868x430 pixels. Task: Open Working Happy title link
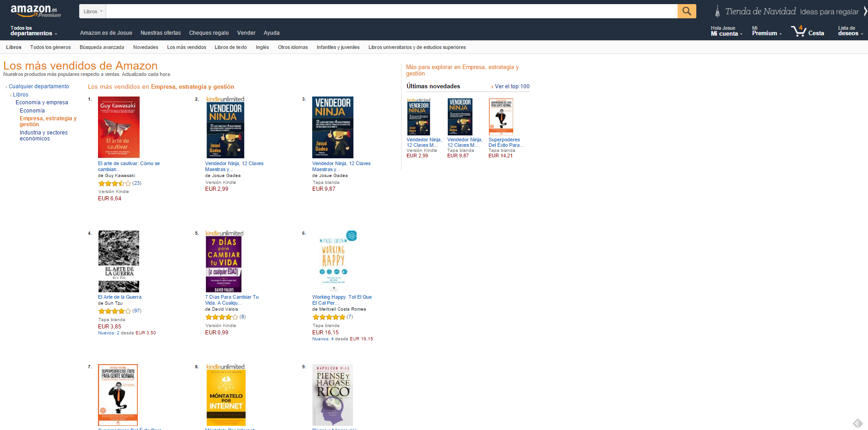coord(342,300)
